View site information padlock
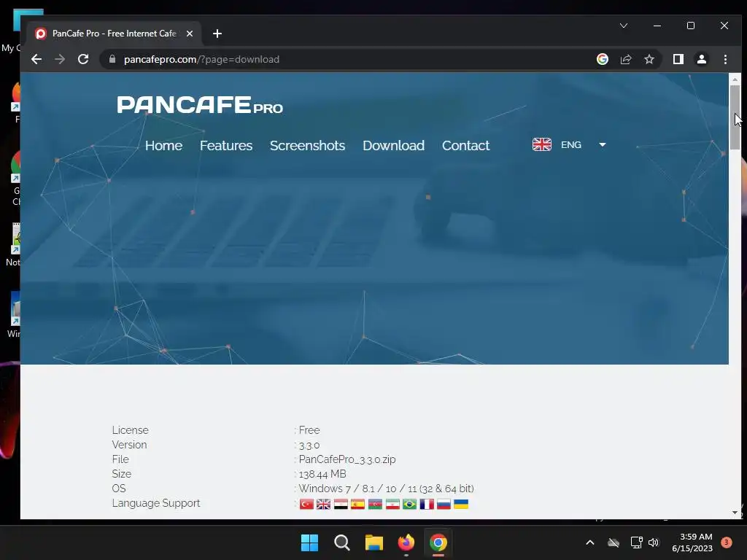The image size is (747, 560). click(x=112, y=59)
